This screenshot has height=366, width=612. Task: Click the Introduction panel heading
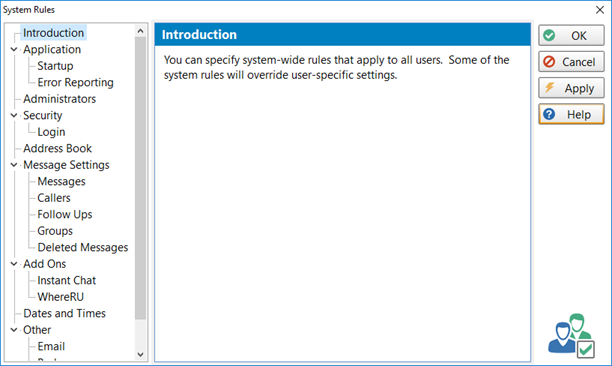click(199, 35)
